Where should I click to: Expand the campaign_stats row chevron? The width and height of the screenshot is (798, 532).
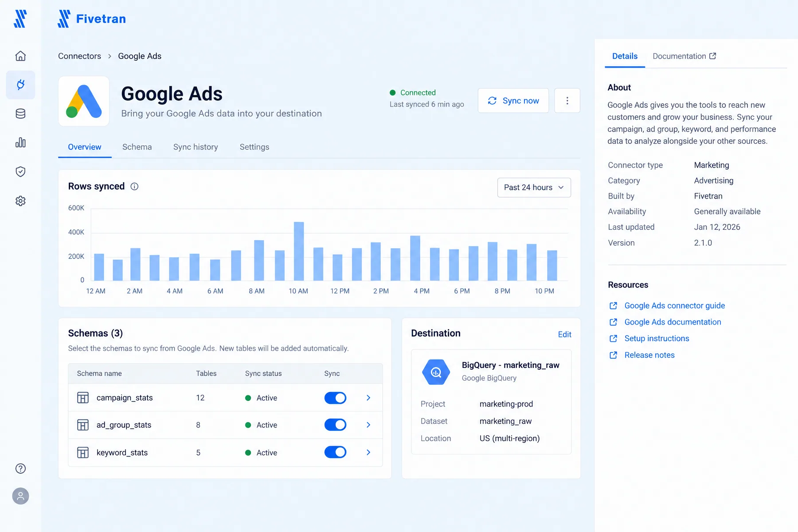coord(368,398)
